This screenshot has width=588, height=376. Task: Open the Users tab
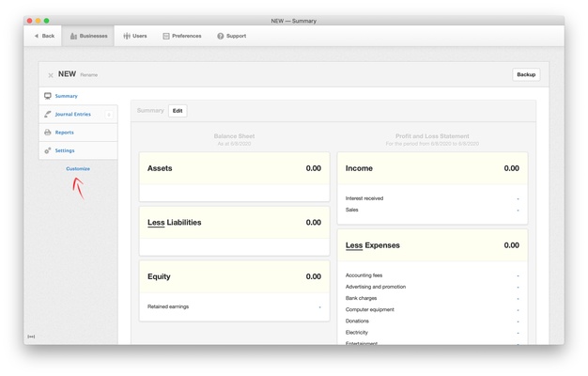135,36
